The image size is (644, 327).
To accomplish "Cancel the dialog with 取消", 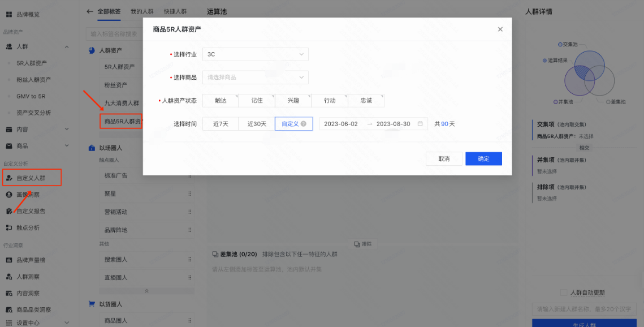I will (x=444, y=158).
